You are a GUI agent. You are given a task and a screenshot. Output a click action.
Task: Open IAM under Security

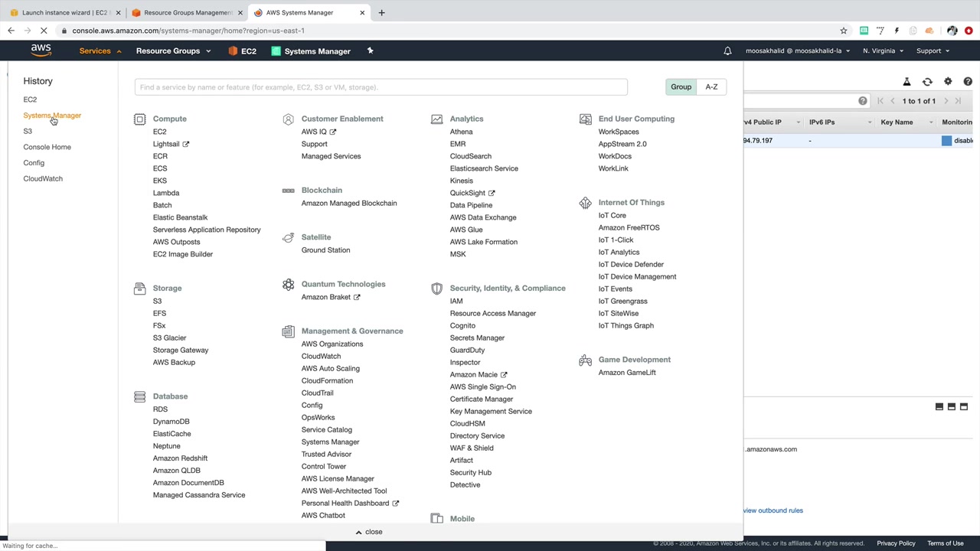[x=456, y=302]
